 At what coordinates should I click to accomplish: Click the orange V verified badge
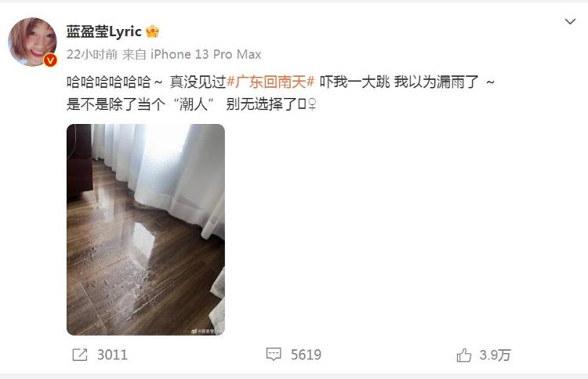click(x=50, y=60)
